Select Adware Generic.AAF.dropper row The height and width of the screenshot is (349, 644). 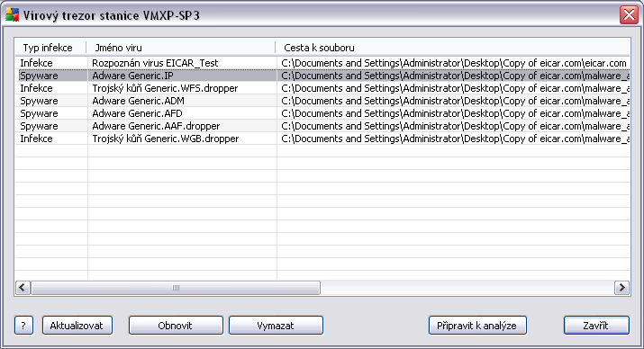[x=322, y=126]
